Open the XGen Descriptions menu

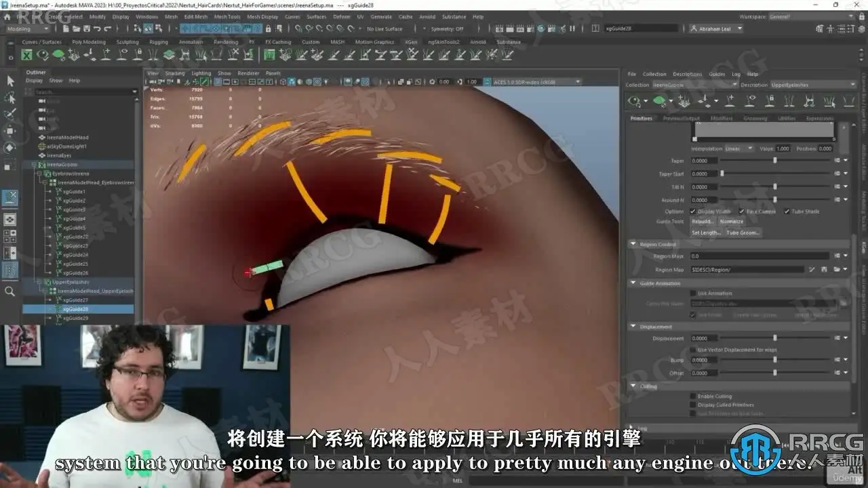(x=688, y=74)
